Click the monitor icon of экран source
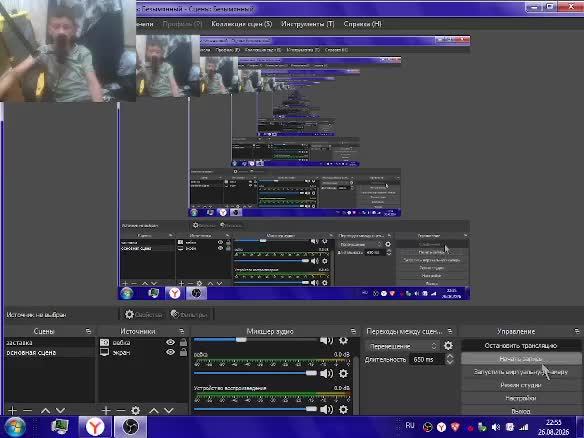Screen dimensions: 584x438 point(105,352)
